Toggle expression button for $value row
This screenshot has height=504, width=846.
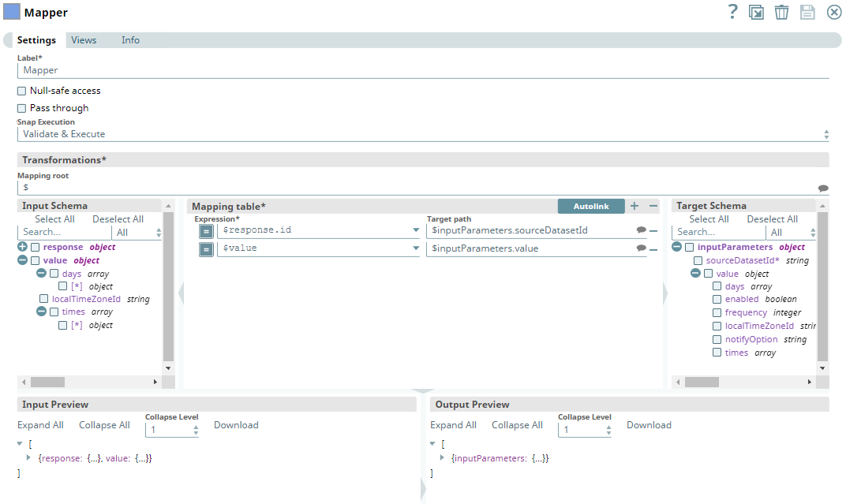coord(206,249)
